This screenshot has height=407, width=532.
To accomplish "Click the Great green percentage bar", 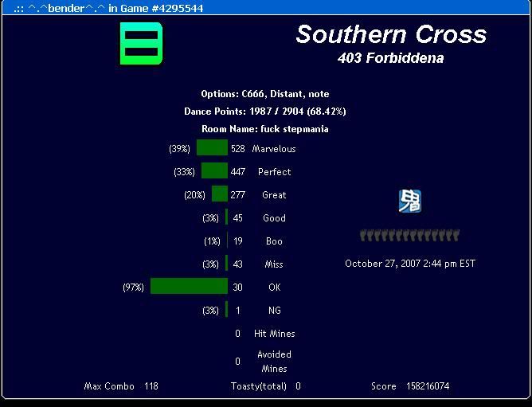I will pos(219,194).
